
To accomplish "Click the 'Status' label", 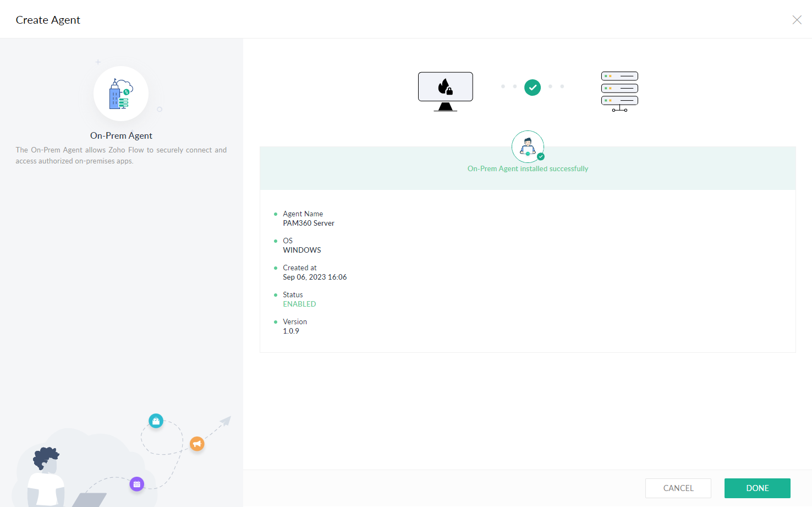I will [293, 295].
